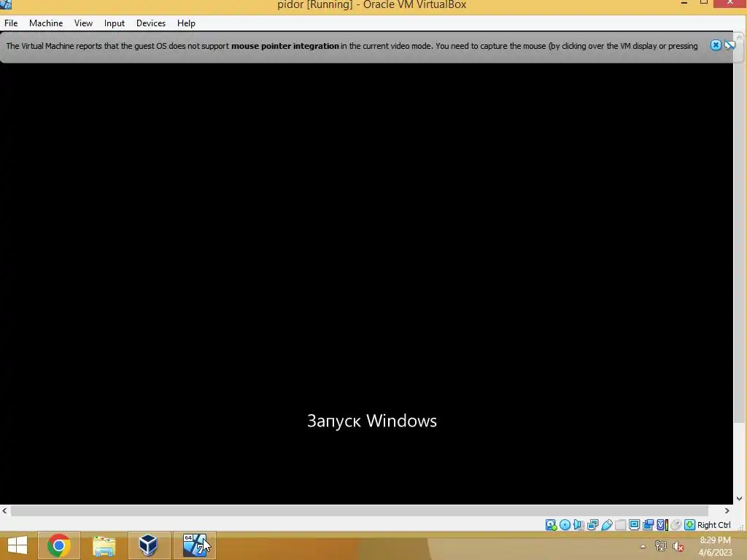Open Google Chrome from the taskbar
The height and width of the screenshot is (560, 747).
[x=58, y=545]
